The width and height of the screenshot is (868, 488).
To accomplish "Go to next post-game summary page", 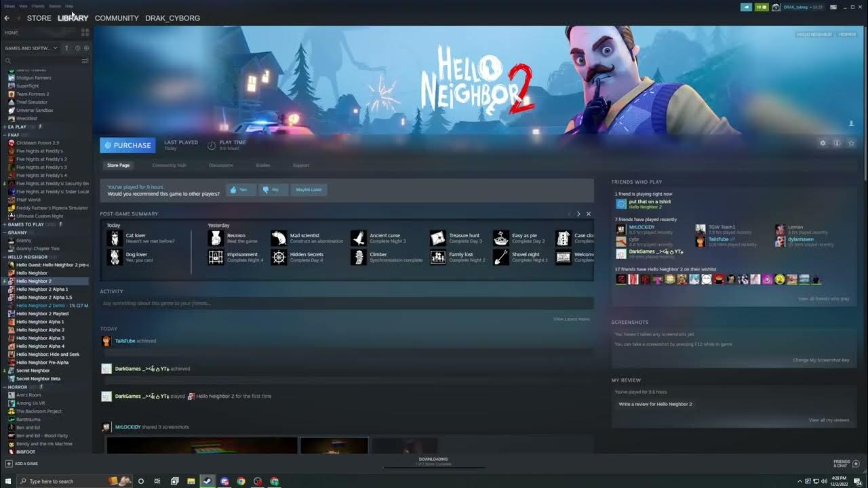I will pos(578,213).
